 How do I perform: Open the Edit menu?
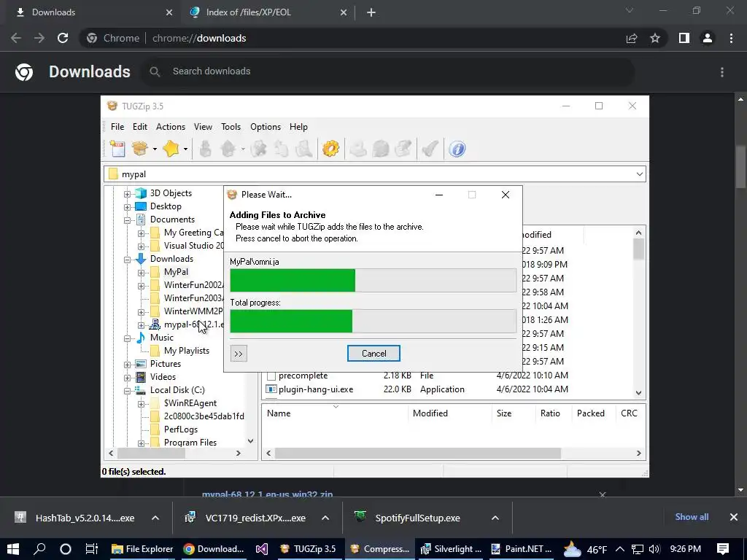click(x=139, y=127)
